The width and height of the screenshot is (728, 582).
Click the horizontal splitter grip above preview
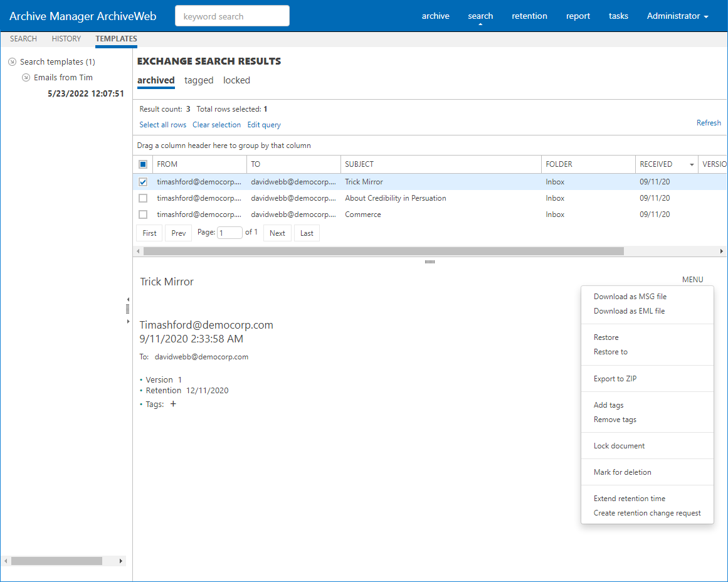click(x=430, y=262)
